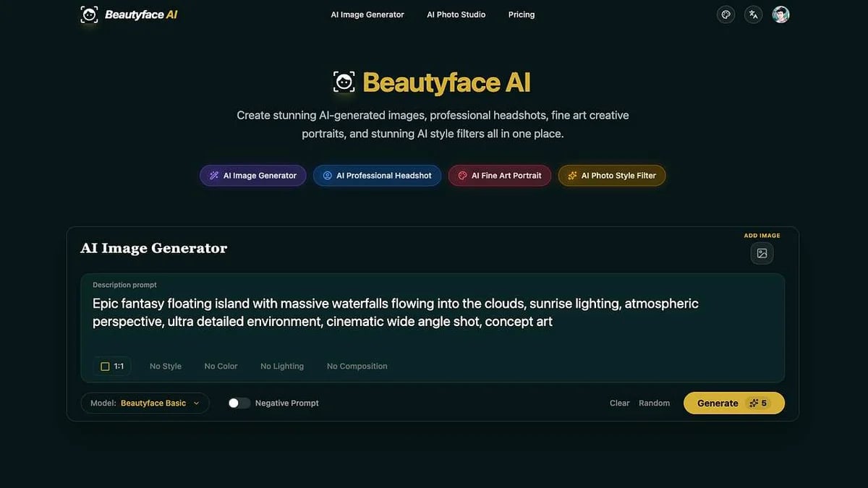The height and width of the screenshot is (488, 868).
Task: Clear the current prompt via the Clear link
Action: coord(619,403)
